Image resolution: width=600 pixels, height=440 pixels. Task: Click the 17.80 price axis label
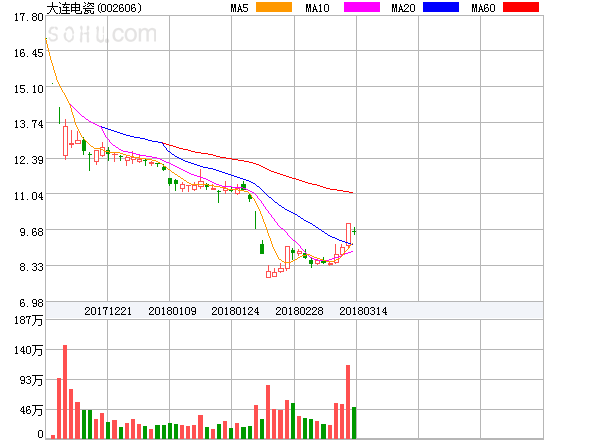(x=29, y=17)
